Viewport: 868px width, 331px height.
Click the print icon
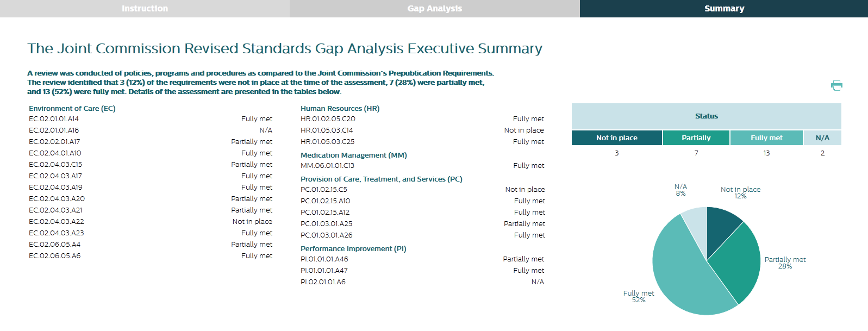pyautogui.click(x=836, y=85)
